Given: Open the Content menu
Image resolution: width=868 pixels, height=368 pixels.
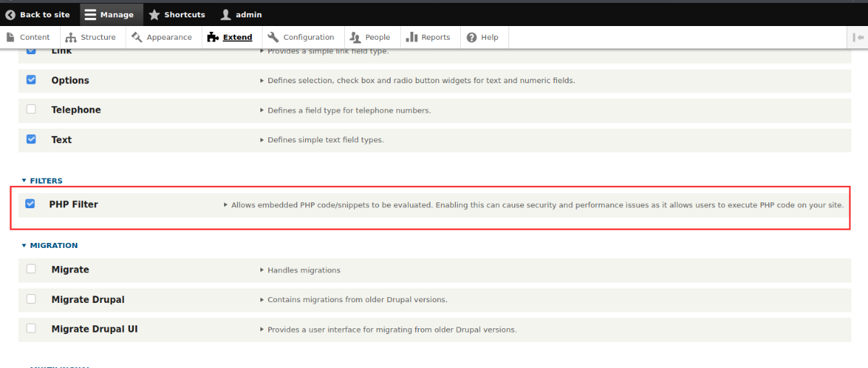Looking at the screenshot, I should tap(28, 38).
